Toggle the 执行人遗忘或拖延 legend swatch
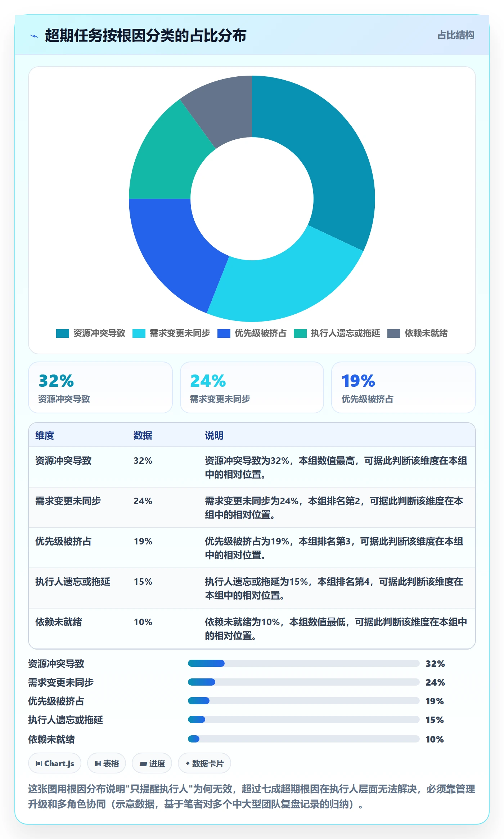This screenshot has width=504, height=839. pyautogui.click(x=300, y=333)
